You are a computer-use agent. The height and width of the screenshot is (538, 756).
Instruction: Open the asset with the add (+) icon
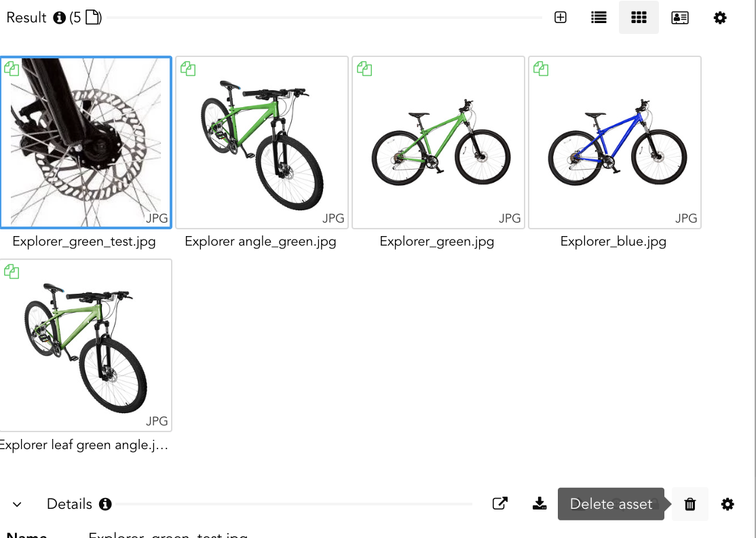click(560, 17)
